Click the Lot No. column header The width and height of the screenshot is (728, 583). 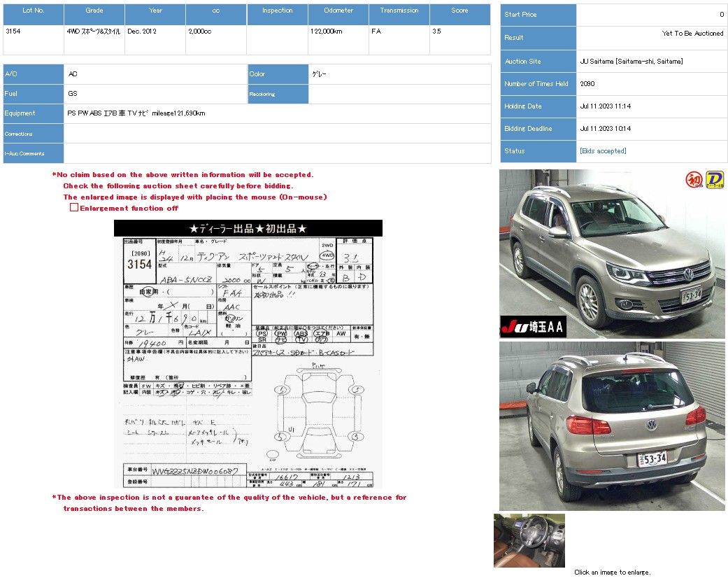pyautogui.click(x=34, y=11)
